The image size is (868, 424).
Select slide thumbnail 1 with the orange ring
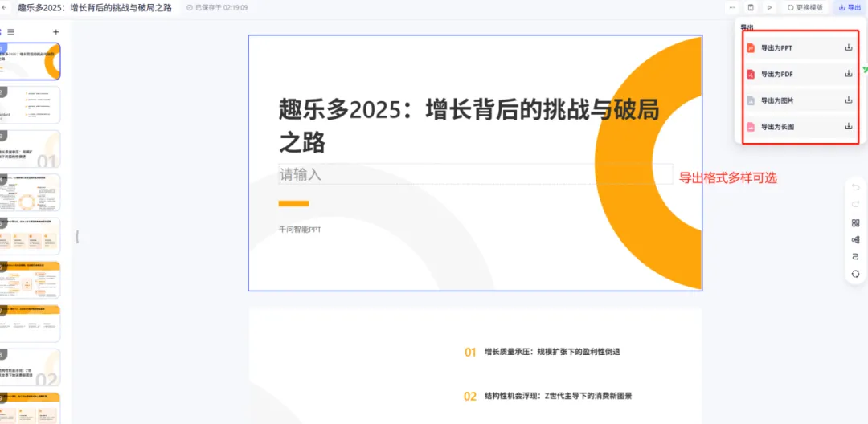pyautogui.click(x=30, y=61)
